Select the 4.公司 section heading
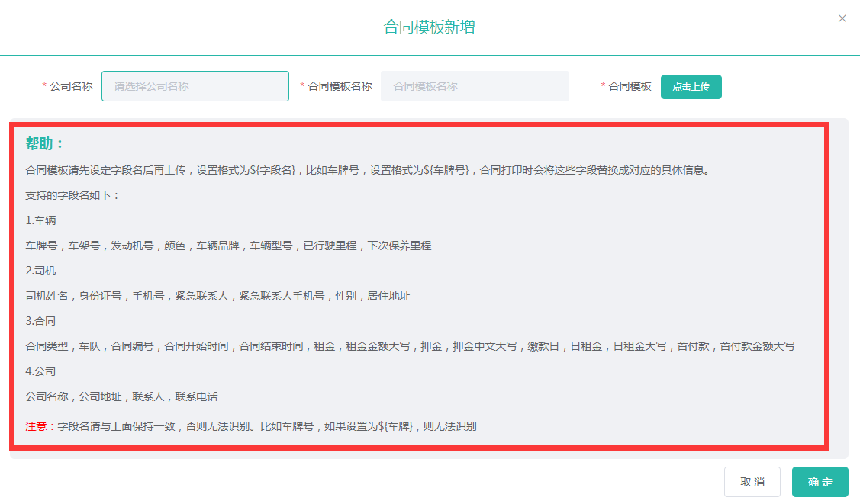 pyautogui.click(x=40, y=371)
